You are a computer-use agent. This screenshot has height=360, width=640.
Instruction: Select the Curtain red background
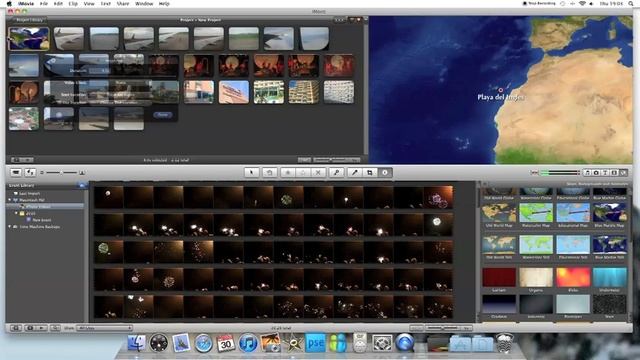click(x=499, y=277)
